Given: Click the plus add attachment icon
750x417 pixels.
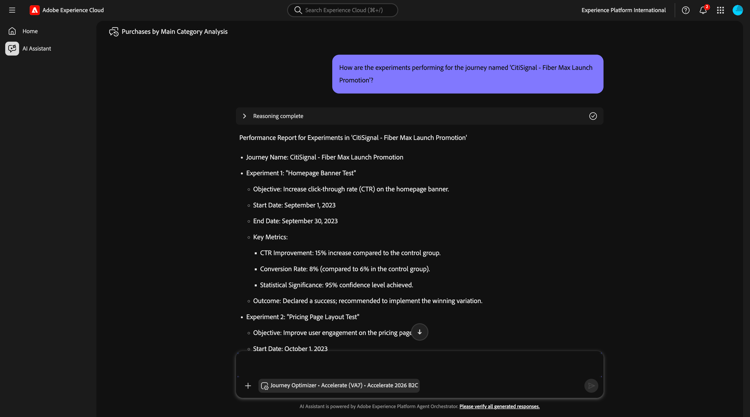Looking at the screenshot, I should pyautogui.click(x=248, y=385).
